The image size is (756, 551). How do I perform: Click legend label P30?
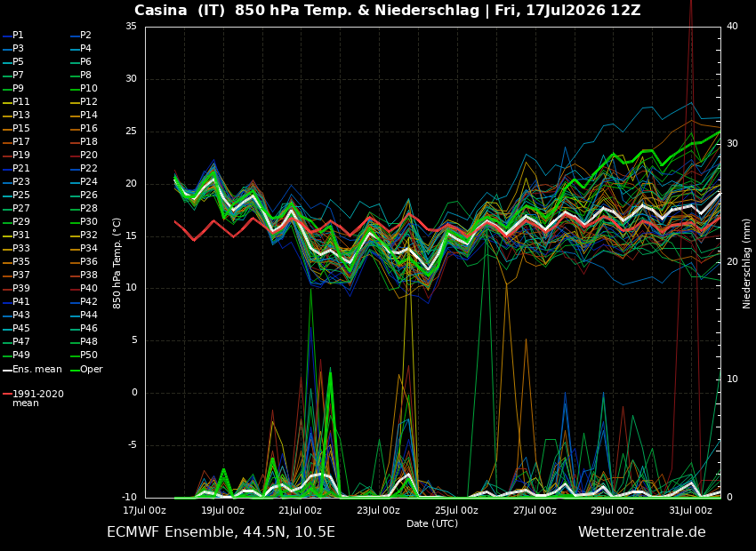coord(84,221)
